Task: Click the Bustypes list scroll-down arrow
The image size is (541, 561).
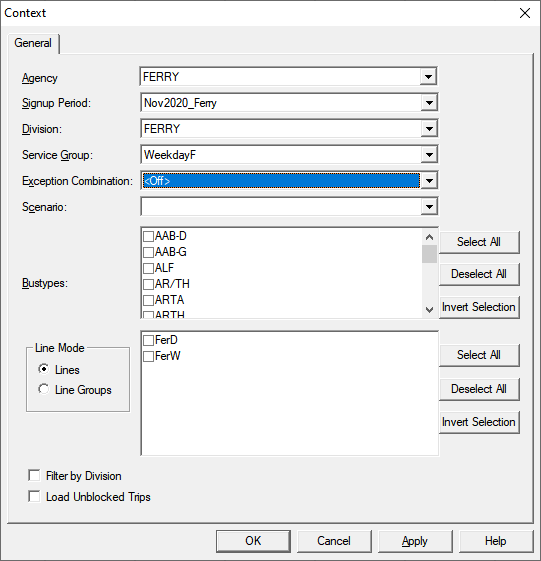Action: click(429, 309)
